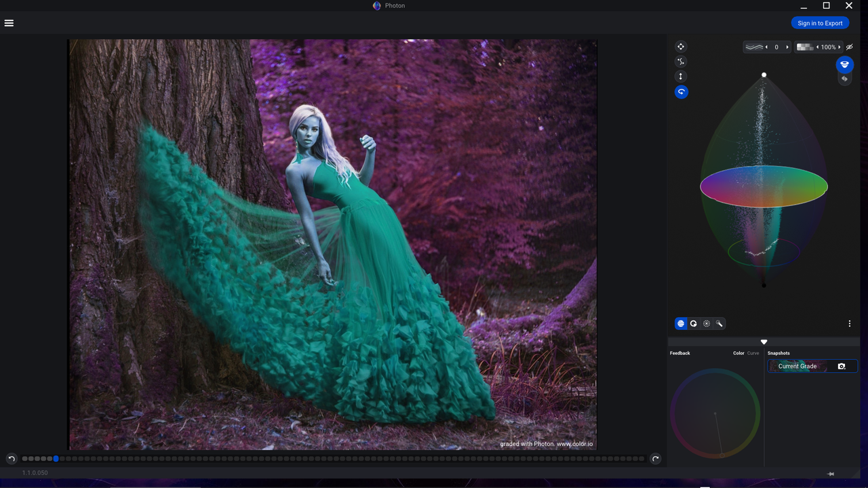Select the dotted target circle mode icon
Viewport: 868px width, 488px height.
point(707,324)
